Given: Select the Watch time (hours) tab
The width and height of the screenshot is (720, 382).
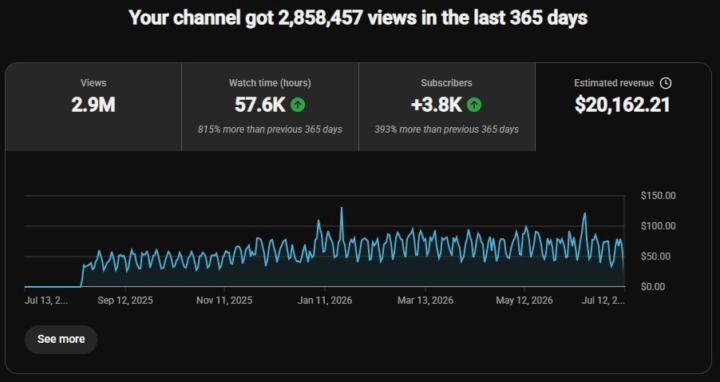Looking at the screenshot, I should point(270,107).
